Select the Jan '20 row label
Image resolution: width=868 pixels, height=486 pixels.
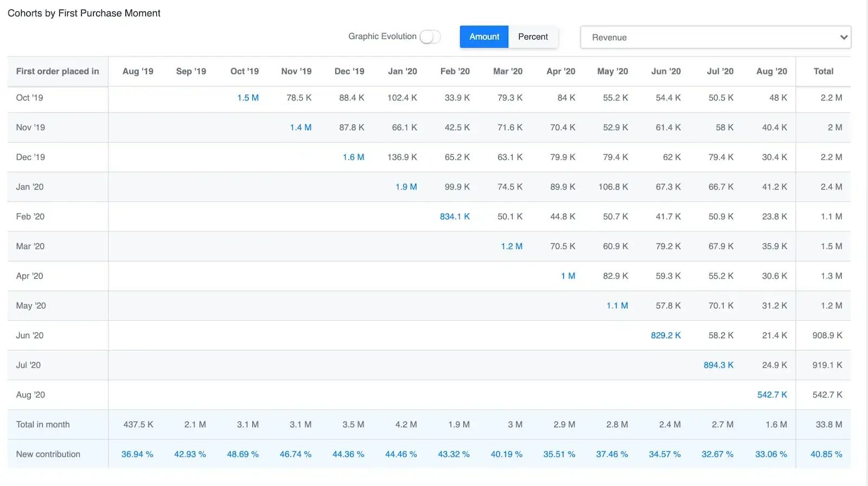coord(30,187)
